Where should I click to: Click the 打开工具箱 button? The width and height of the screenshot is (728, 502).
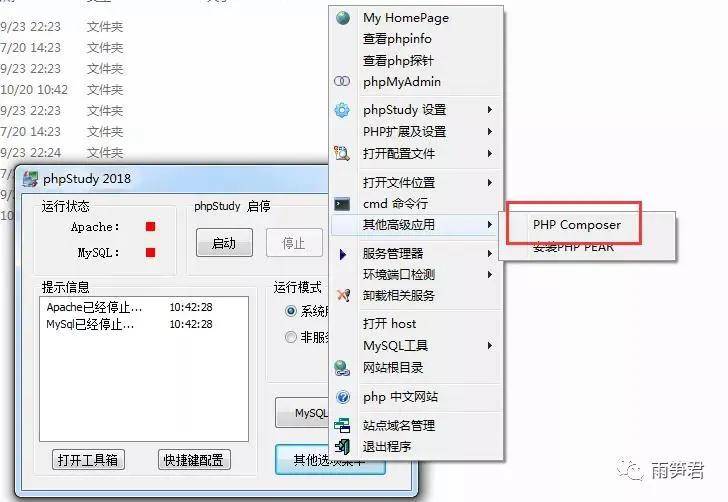point(88,460)
